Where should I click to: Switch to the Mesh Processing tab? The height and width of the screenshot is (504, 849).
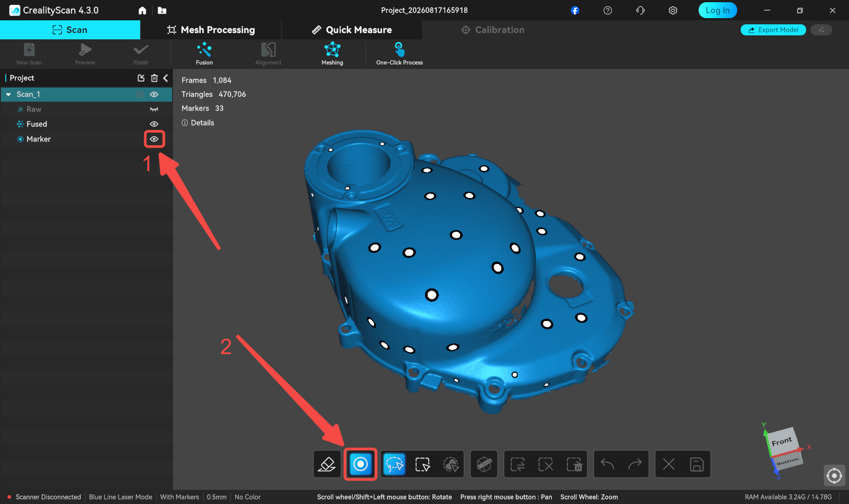211,30
